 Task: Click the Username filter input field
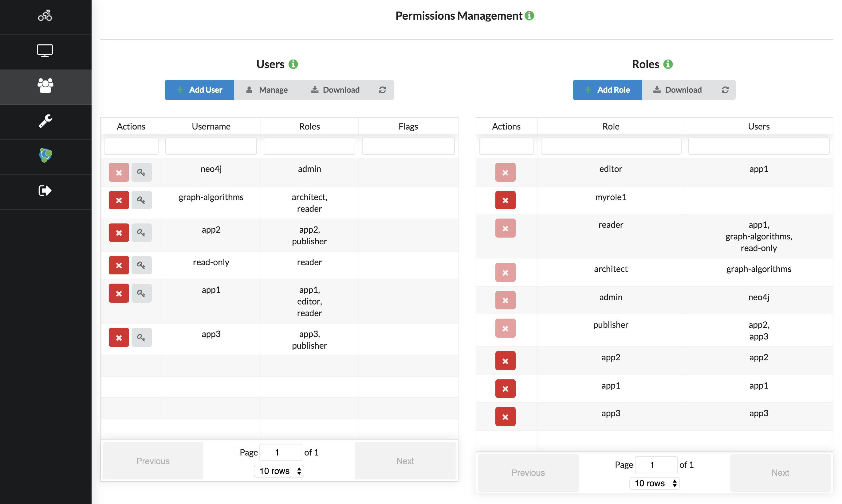tap(211, 146)
